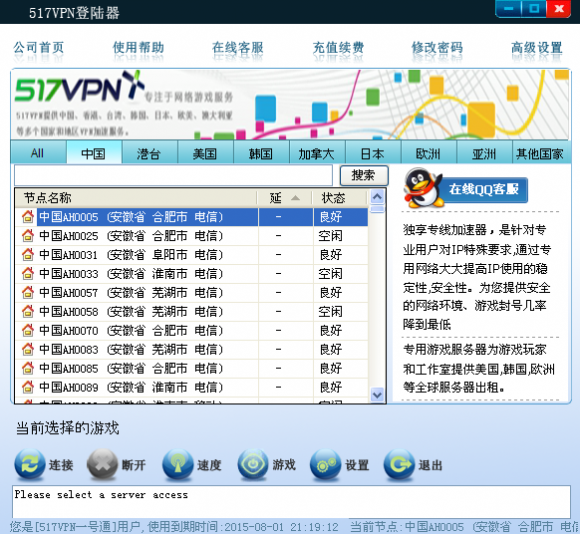The width and height of the screenshot is (580, 534).
Task: Click the 连接 connect icon
Action: (30, 464)
